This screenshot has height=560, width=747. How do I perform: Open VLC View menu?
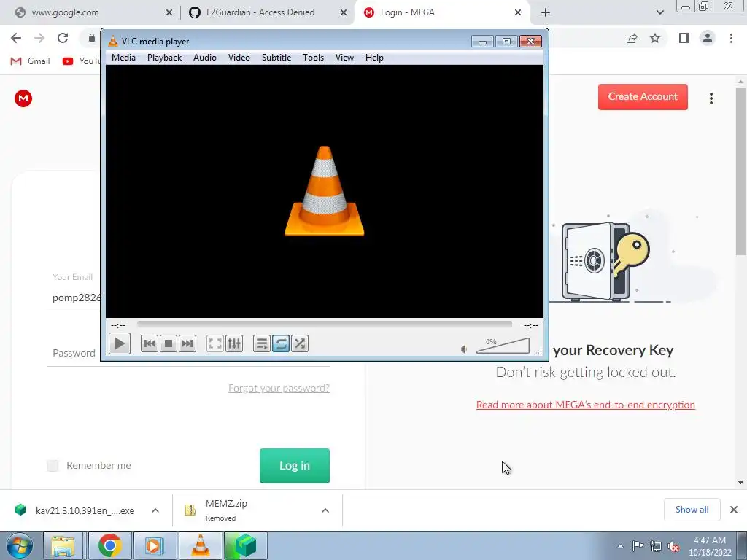click(344, 58)
